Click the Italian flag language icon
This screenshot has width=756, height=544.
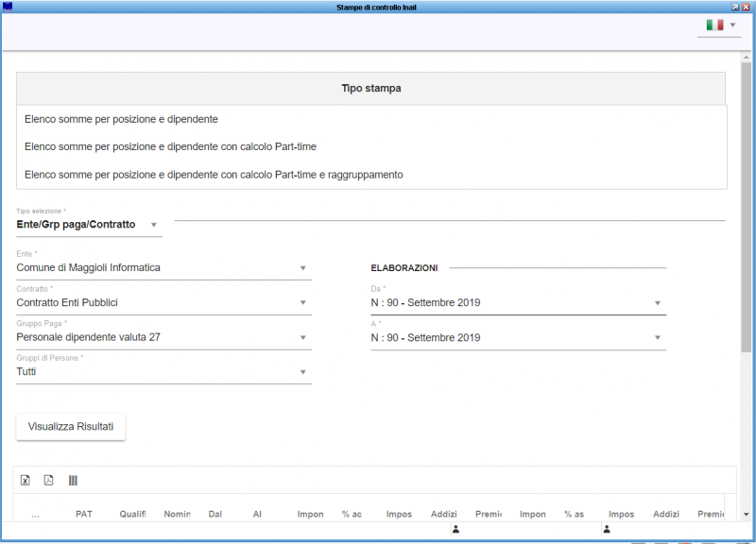[x=714, y=25]
